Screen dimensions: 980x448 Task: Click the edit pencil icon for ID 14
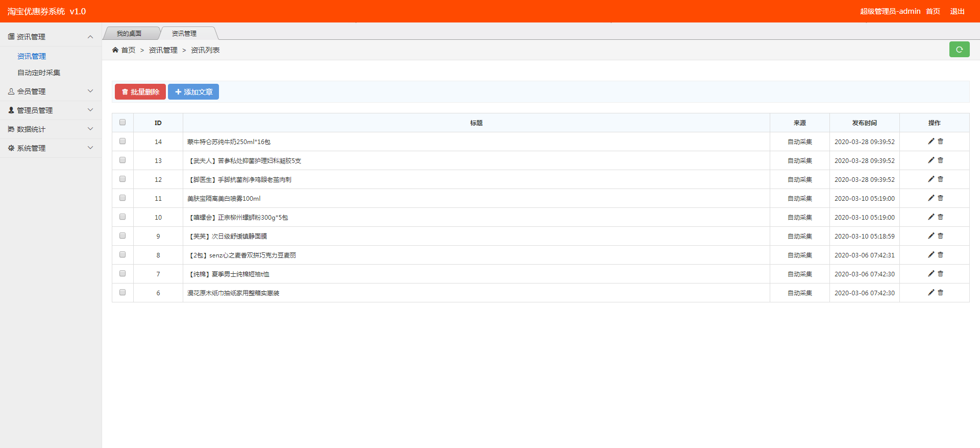[x=930, y=142]
